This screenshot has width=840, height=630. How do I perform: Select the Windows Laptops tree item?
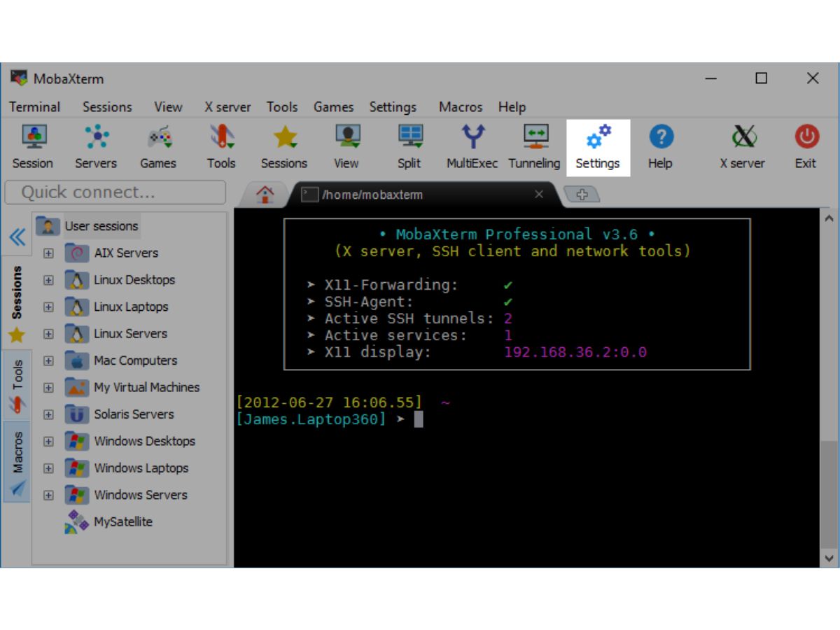pyautogui.click(x=141, y=468)
